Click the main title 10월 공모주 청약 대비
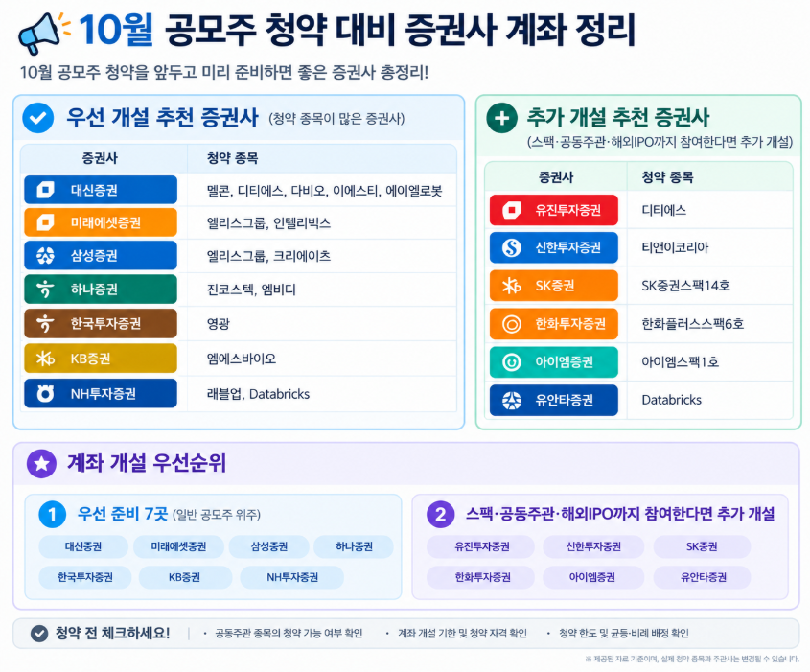Image resolution: width=810 pixels, height=672 pixels. click(358, 30)
